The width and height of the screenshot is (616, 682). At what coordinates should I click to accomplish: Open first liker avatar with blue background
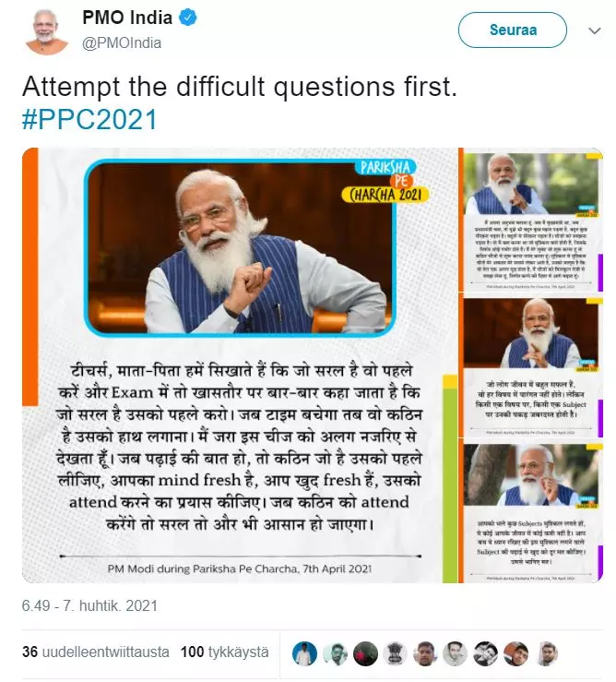coord(304,653)
